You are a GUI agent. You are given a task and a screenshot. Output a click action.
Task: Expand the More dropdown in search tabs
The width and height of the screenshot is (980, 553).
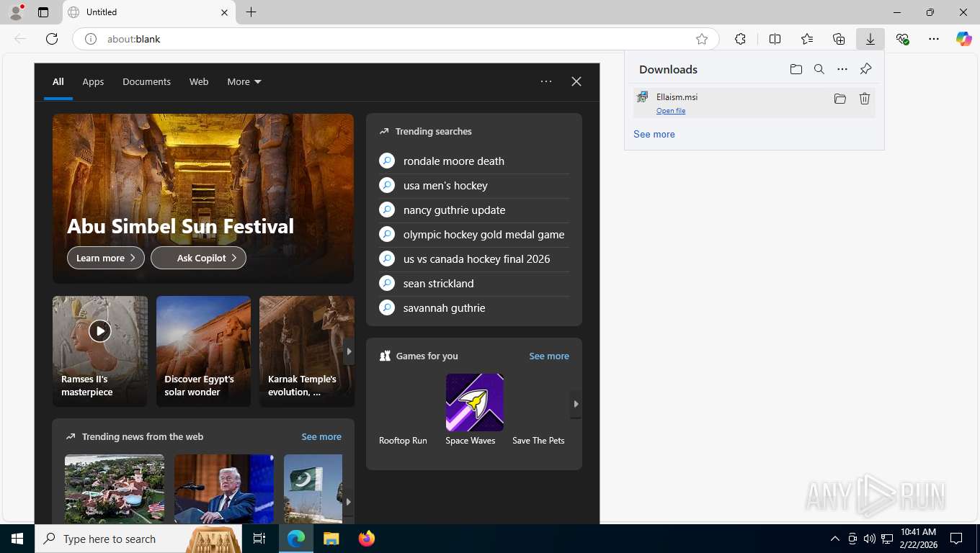[x=244, y=81]
